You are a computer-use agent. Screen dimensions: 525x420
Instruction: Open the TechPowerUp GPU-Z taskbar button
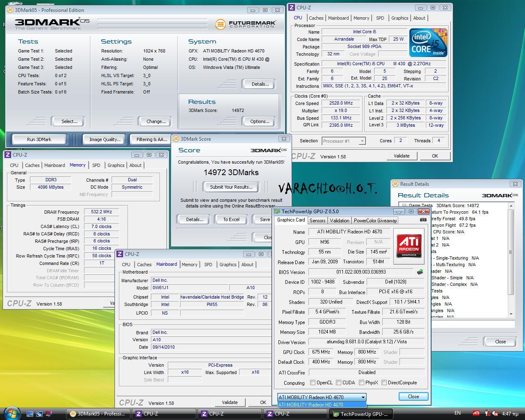361,414
